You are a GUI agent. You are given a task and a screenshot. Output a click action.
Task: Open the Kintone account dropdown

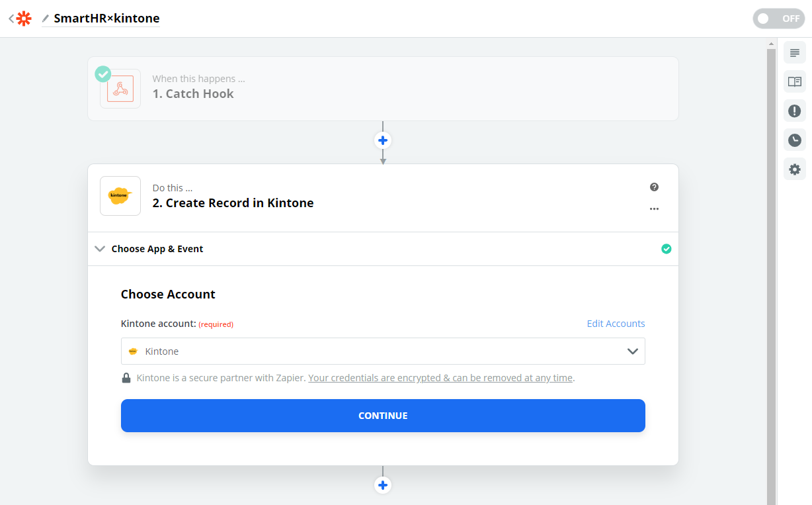[x=383, y=351]
